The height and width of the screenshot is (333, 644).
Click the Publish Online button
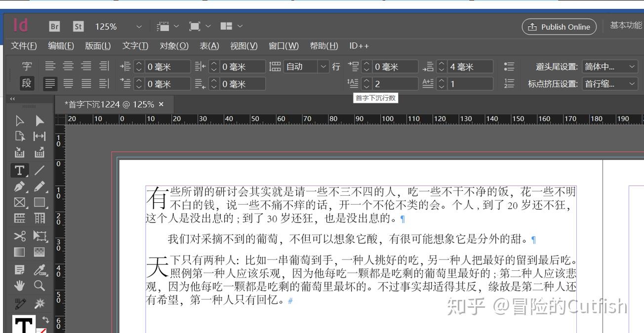coord(559,27)
